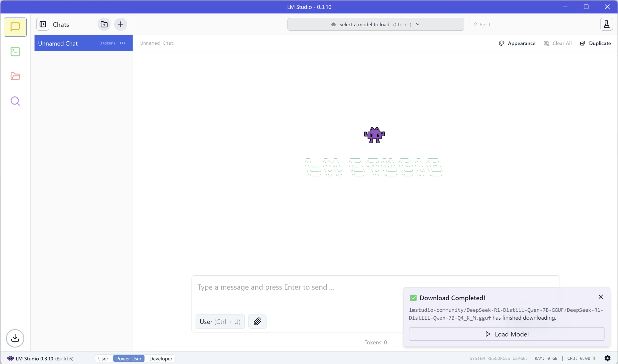The height and width of the screenshot is (364, 618).
Task: Click the Tokens: 0 counter
Action: tap(376, 342)
